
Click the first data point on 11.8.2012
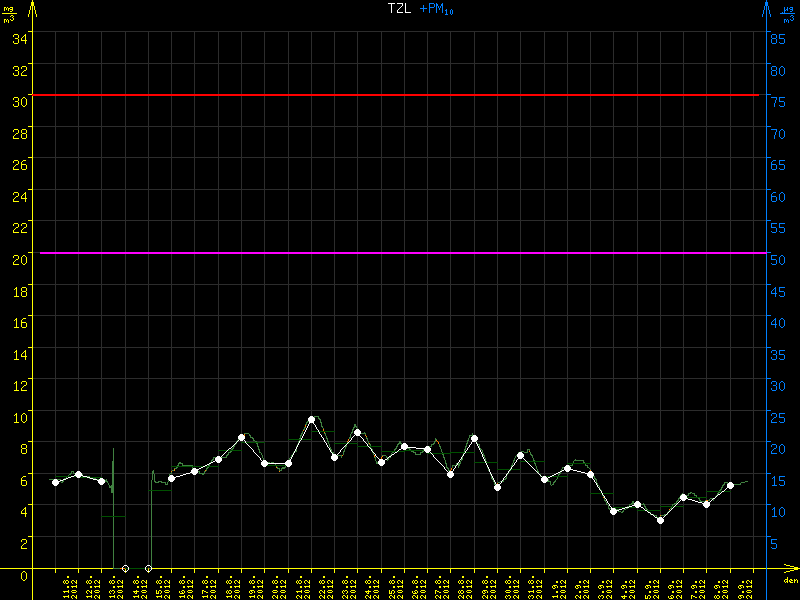[x=55, y=482]
